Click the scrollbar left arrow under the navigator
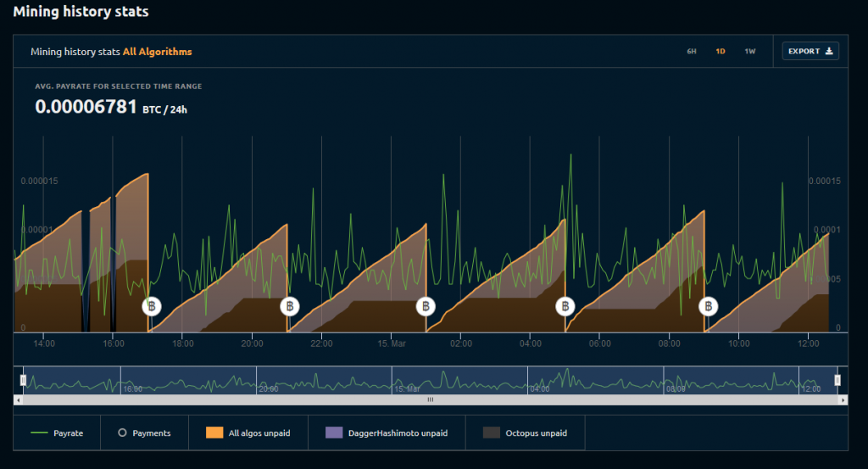 point(18,399)
